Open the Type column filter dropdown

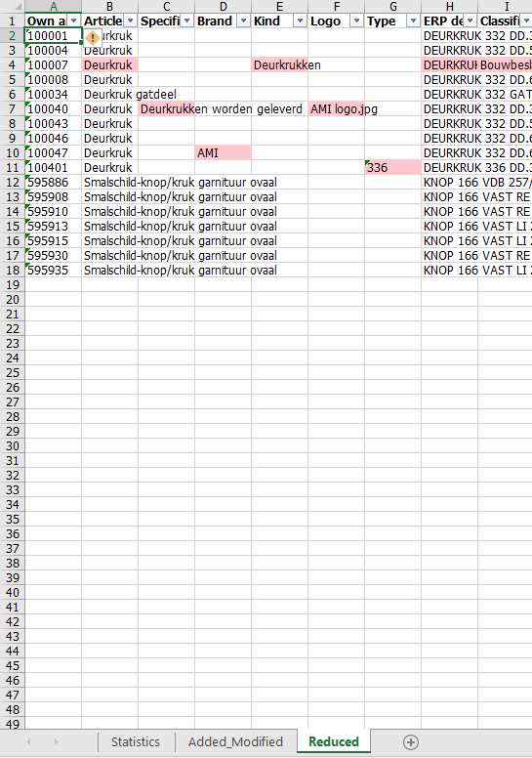(413, 21)
